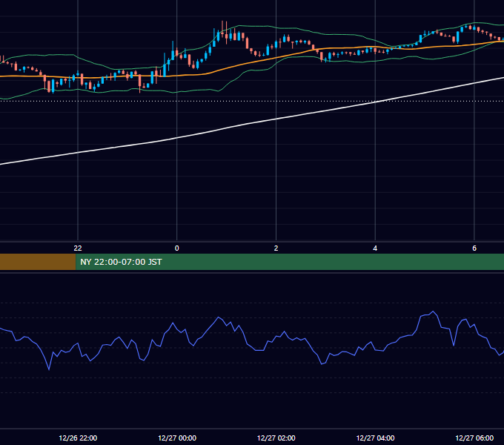Viewport: 504px width, 445px height.
Task: Click the NY 22:00-07:00 JST session bar
Action: [x=290, y=262]
